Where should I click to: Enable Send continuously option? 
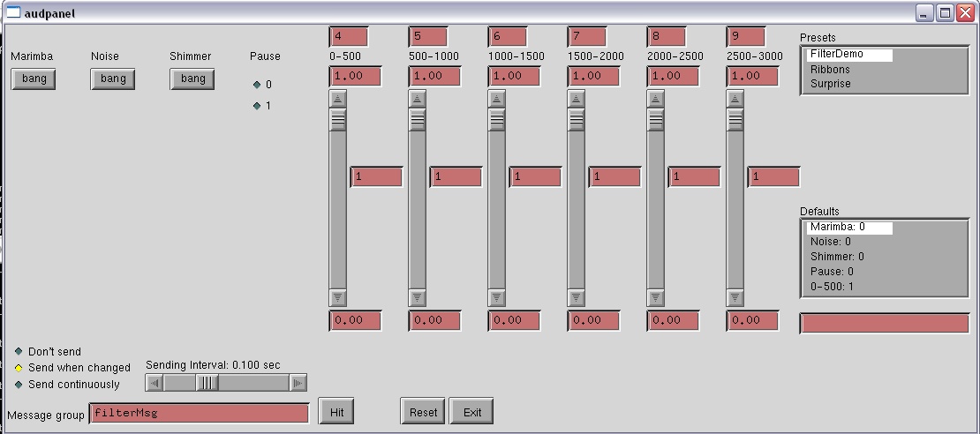click(19, 385)
